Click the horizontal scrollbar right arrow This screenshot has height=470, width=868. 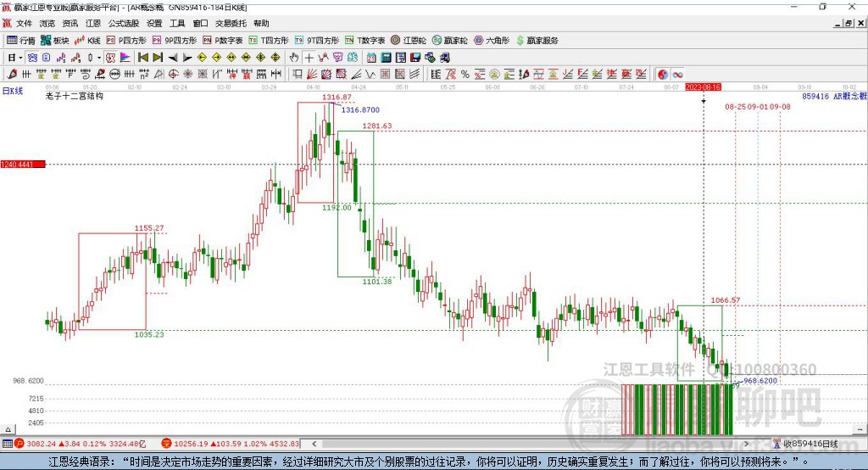coord(746,444)
